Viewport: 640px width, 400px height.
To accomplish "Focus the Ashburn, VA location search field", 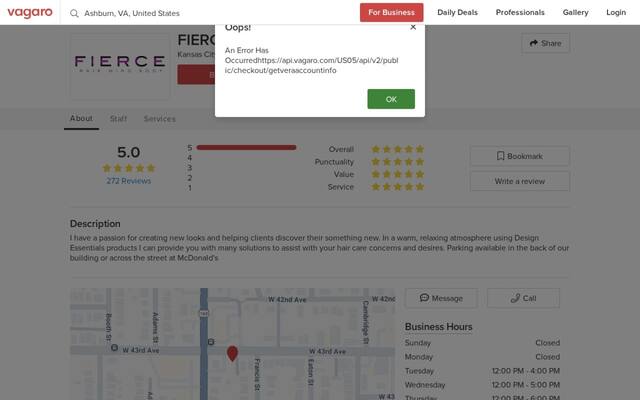I will coord(132,13).
